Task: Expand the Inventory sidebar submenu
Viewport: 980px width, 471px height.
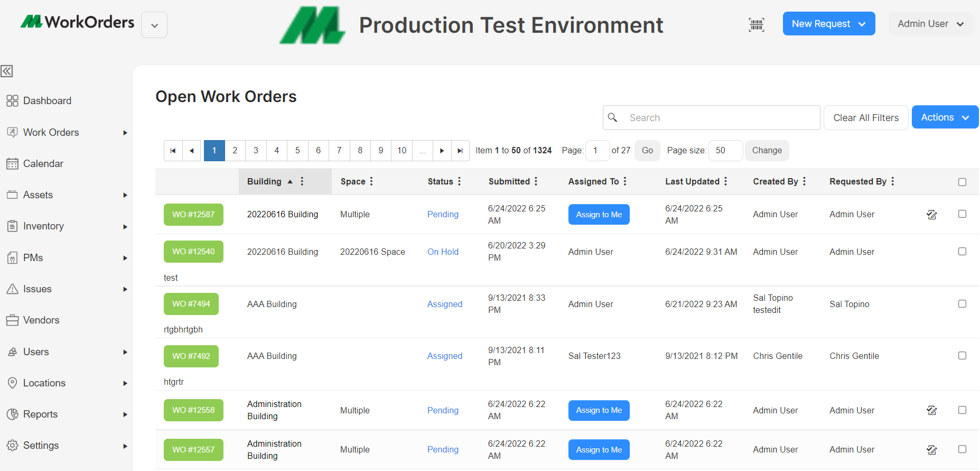Action: click(x=125, y=227)
